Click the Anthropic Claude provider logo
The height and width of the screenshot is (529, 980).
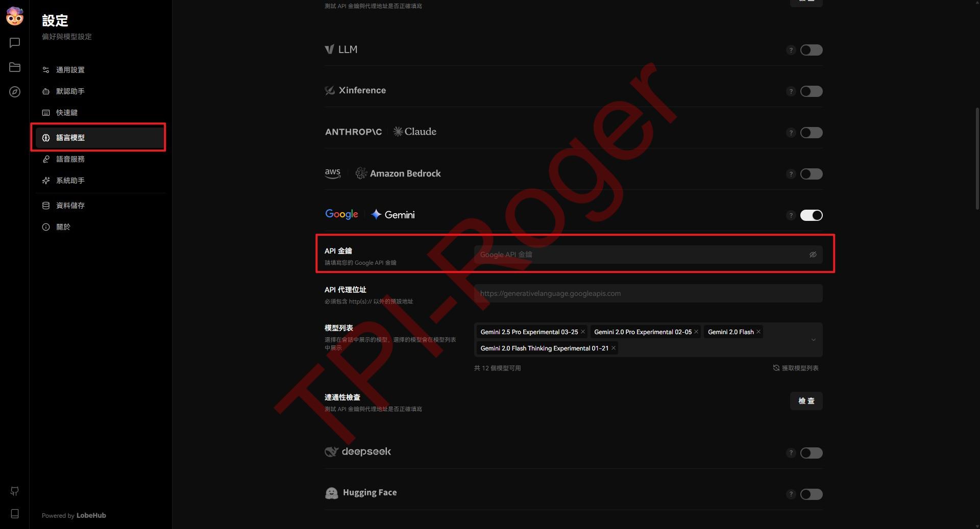click(381, 132)
